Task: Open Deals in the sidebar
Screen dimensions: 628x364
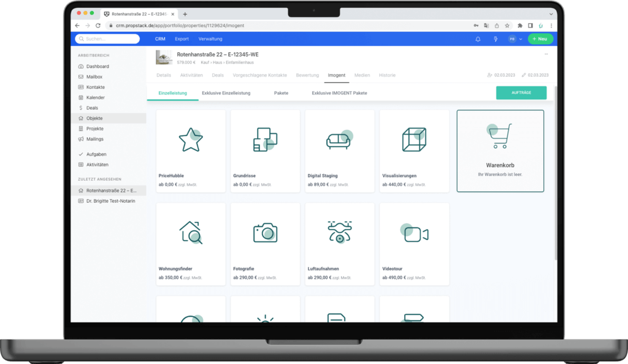Action: [x=109, y=108]
